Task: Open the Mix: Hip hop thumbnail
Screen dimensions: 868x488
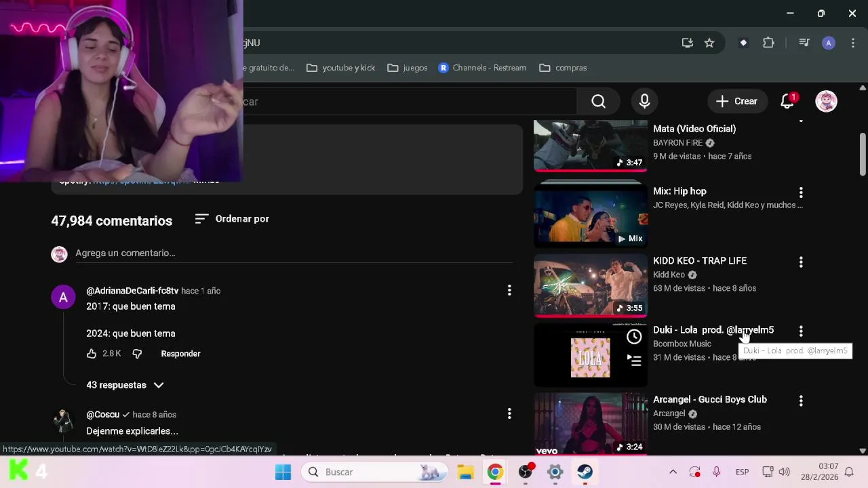Action: [591, 215]
